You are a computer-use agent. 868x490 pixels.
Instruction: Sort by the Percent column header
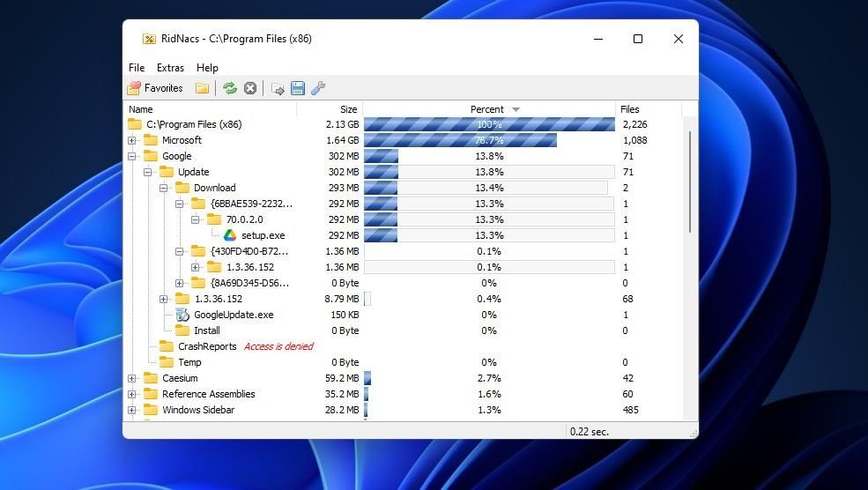(489, 109)
